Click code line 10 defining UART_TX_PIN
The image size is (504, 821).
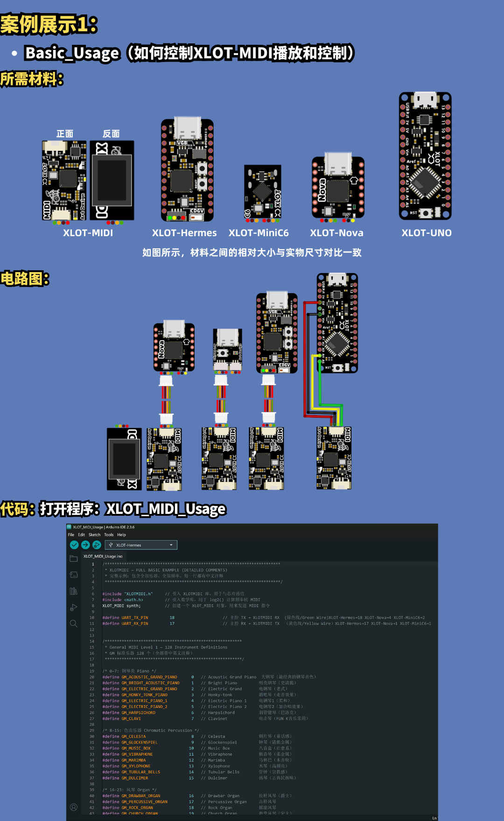(125, 618)
